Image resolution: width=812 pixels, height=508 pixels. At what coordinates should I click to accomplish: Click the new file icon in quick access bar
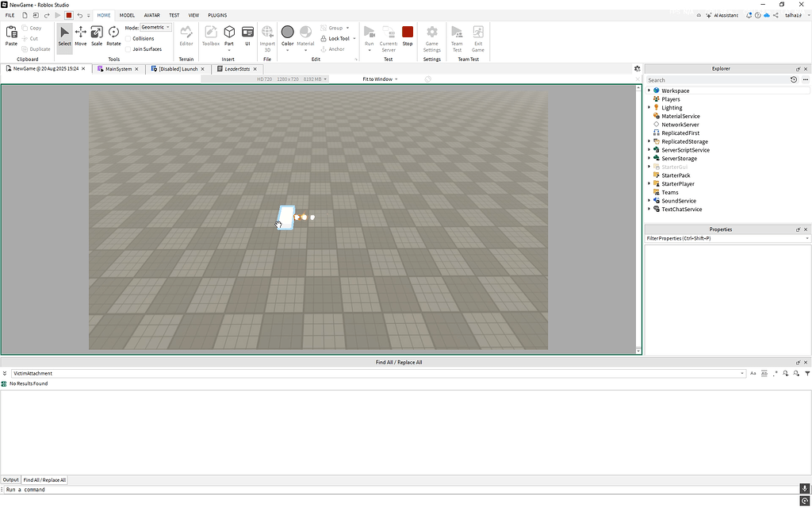click(x=25, y=16)
